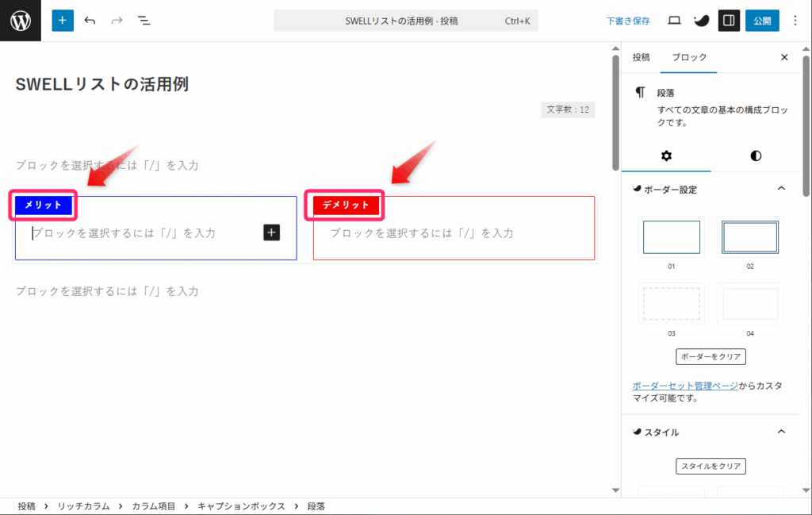Choose double-line border style 02
This screenshot has height=515, width=812.
tap(750, 237)
